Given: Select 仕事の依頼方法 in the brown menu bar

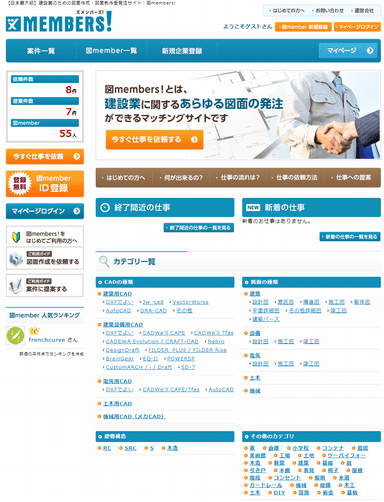Looking at the screenshot, I should (x=294, y=178).
